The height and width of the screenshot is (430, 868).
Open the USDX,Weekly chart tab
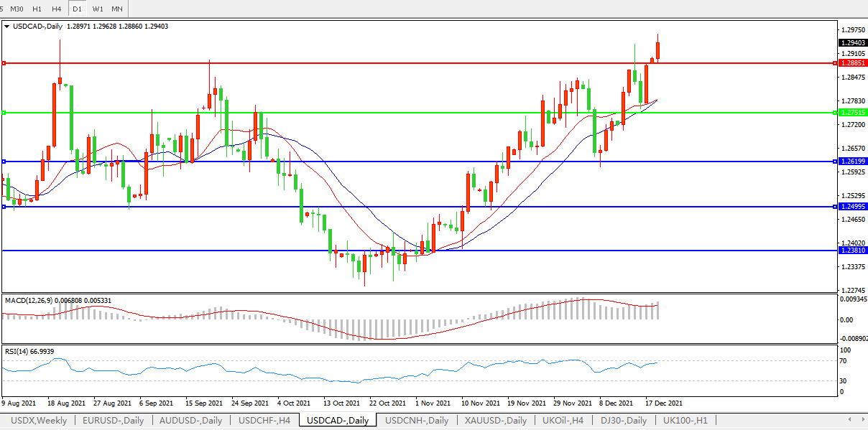tap(37, 421)
